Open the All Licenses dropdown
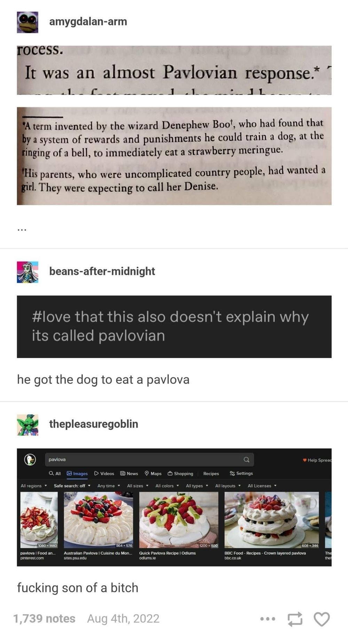The width and height of the screenshot is (348, 644). (x=262, y=486)
